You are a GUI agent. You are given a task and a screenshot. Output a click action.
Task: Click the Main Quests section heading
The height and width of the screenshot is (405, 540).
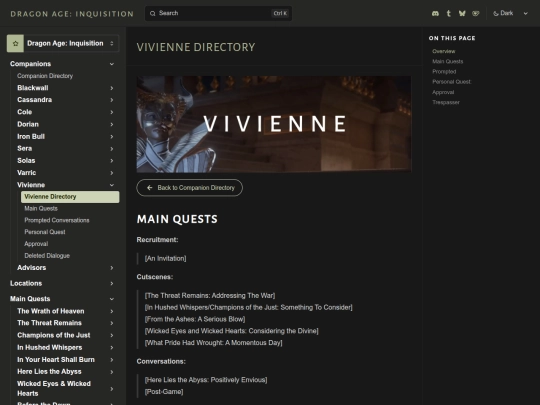pos(177,219)
